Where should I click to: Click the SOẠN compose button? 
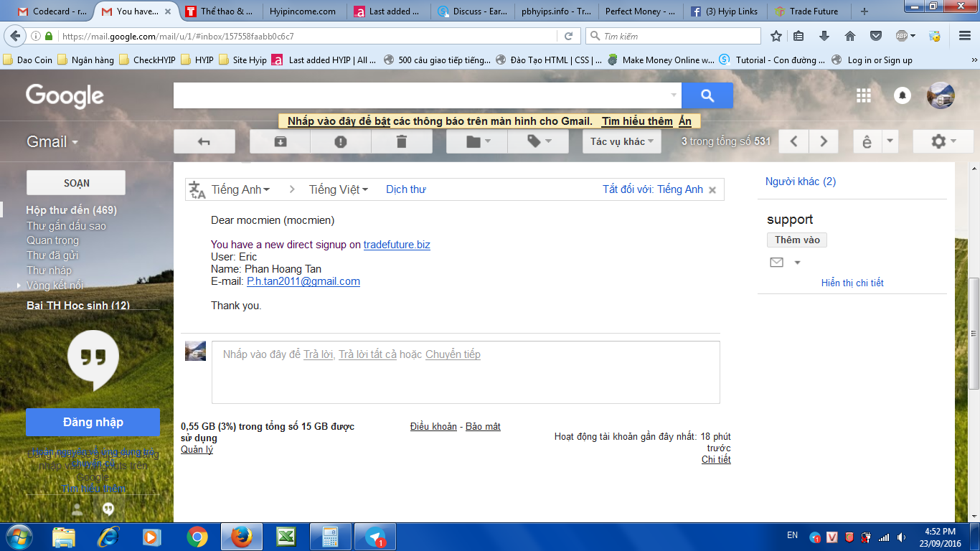(x=76, y=183)
